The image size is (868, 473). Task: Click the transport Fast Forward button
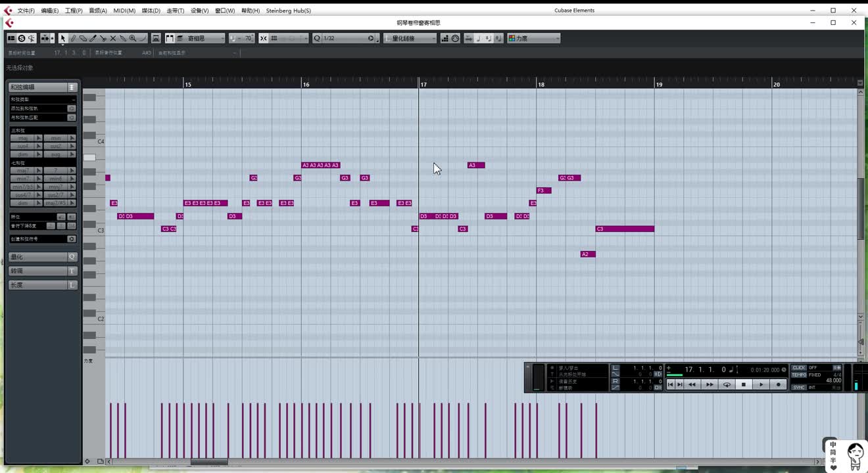pos(710,384)
